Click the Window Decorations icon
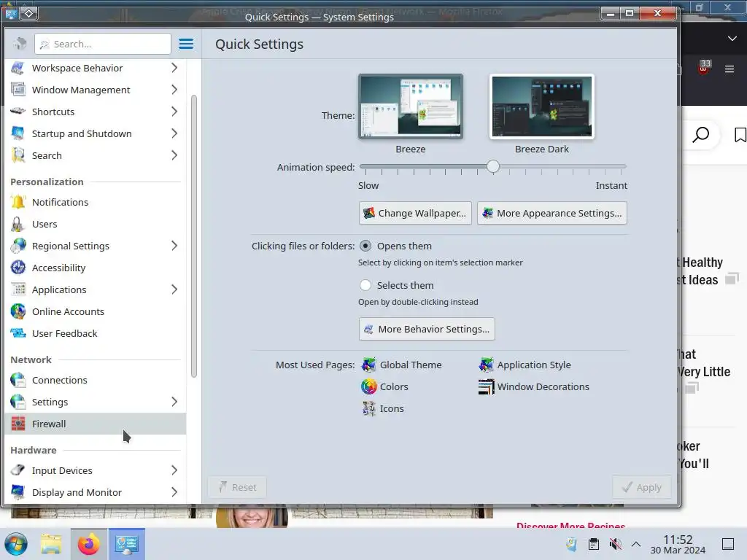 point(486,386)
